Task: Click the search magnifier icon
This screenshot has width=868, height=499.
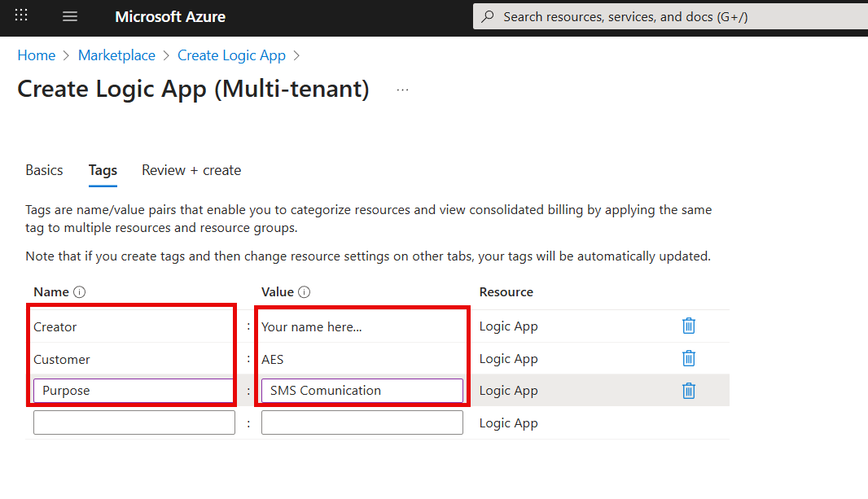Action: (488, 16)
